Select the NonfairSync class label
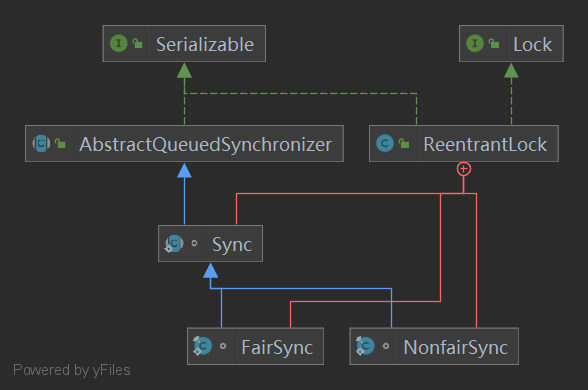The width and height of the screenshot is (588, 390). click(456, 347)
